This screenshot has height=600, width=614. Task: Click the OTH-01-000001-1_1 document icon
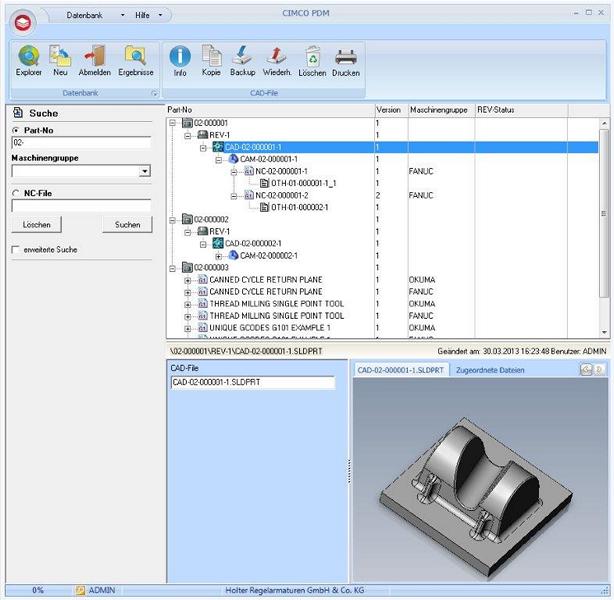click(265, 183)
